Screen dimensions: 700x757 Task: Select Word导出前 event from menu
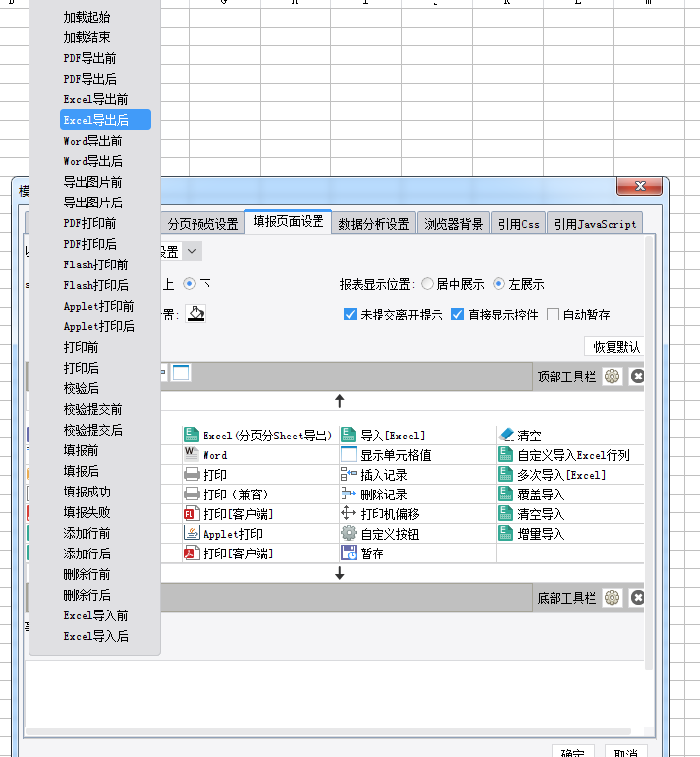tap(94, 141)
